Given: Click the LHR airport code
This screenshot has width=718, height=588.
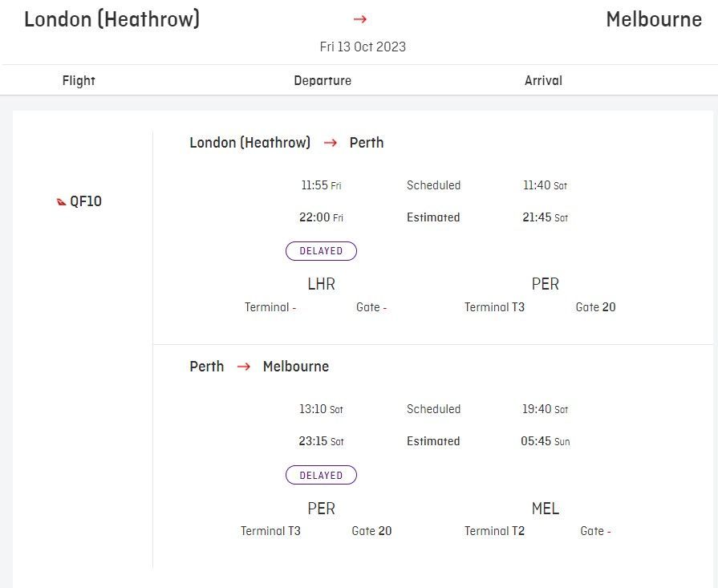Looking at the screenshot, I should [x=321, y=284].
